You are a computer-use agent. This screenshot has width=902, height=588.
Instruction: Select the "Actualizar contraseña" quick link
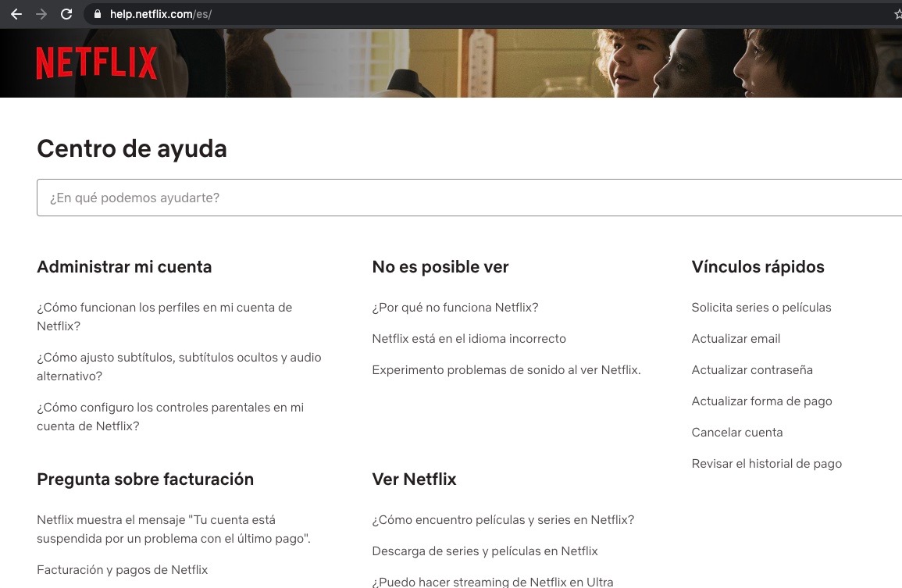pyautogui.click(x=751, y=370)
